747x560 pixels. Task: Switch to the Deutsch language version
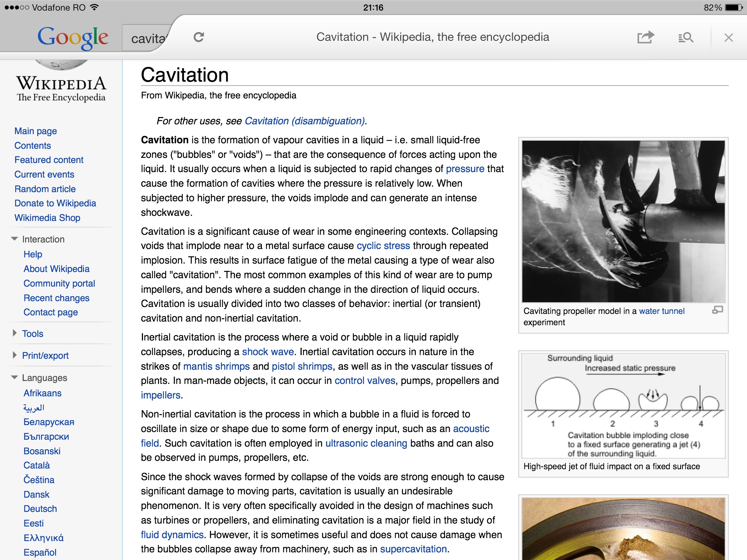click(x=40, y=509)
